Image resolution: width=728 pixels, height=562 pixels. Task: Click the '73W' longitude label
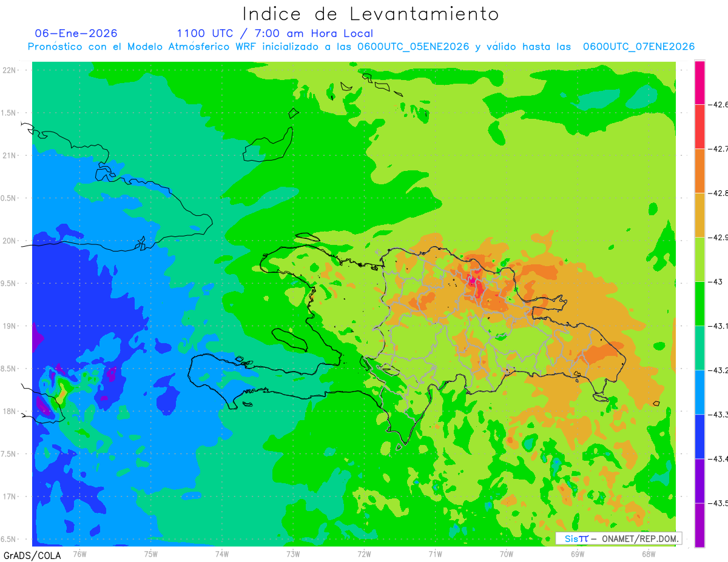[292, 553]
